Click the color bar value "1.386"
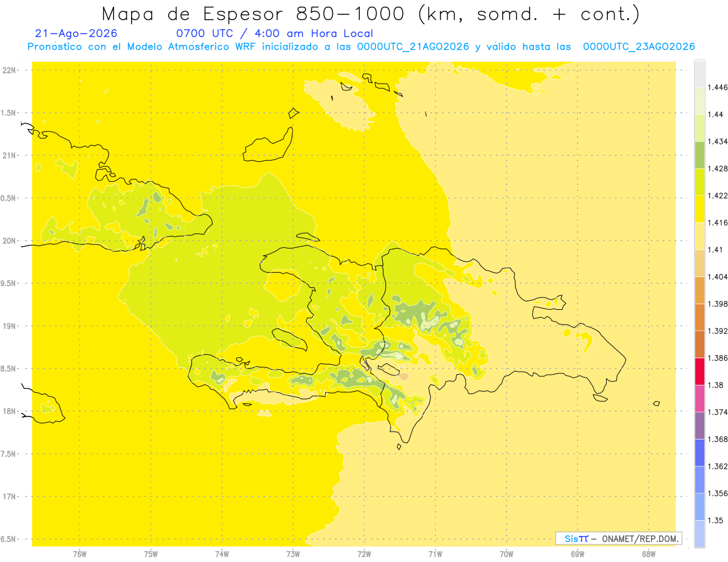The image size is (728, 562). 718,358
